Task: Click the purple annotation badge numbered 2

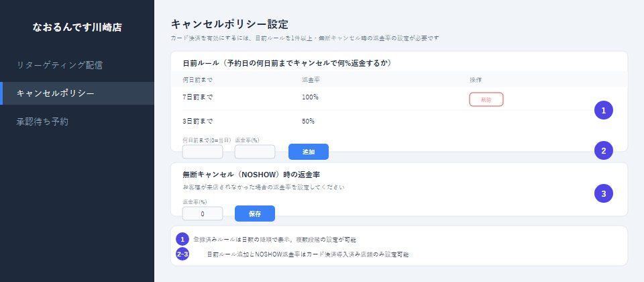Action: (603, 150)
